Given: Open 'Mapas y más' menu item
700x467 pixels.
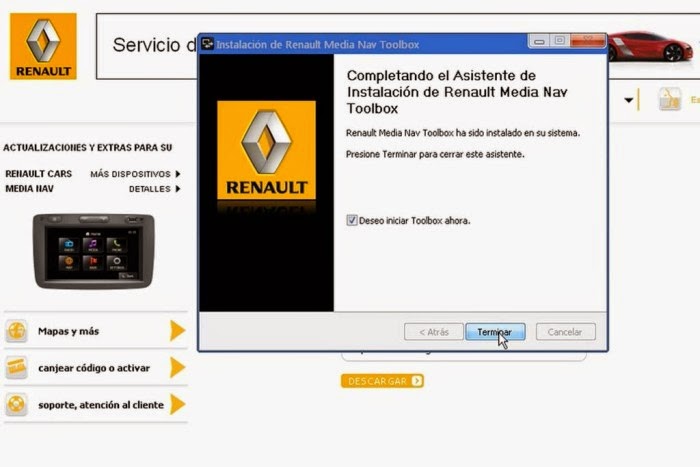Looking at the screenshot, I should (x=95, y=331).
